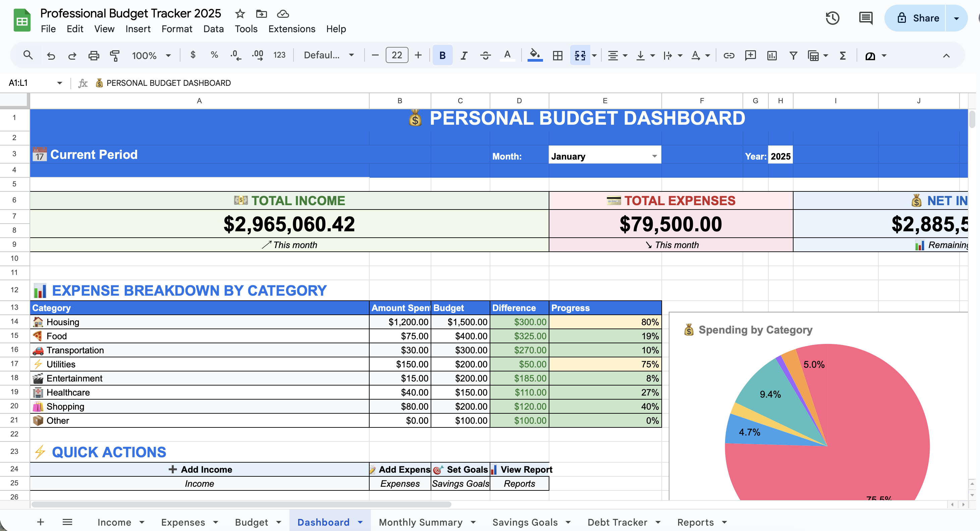Open the Name box range dropdown

59,83
